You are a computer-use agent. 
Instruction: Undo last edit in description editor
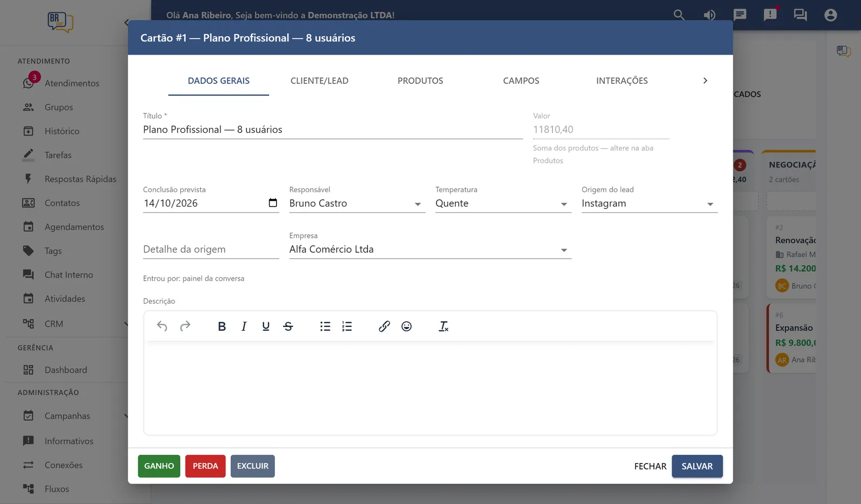click(x=162, y=326)
